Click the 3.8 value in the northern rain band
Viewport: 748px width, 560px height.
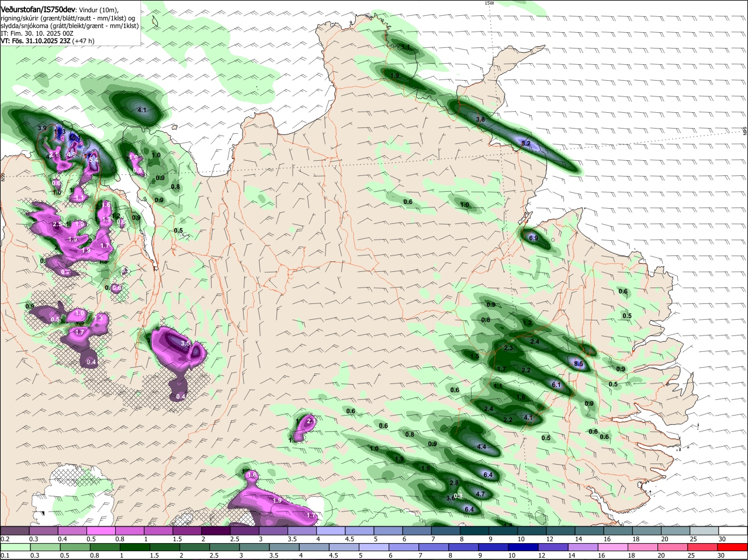click(x=480, y=119)
